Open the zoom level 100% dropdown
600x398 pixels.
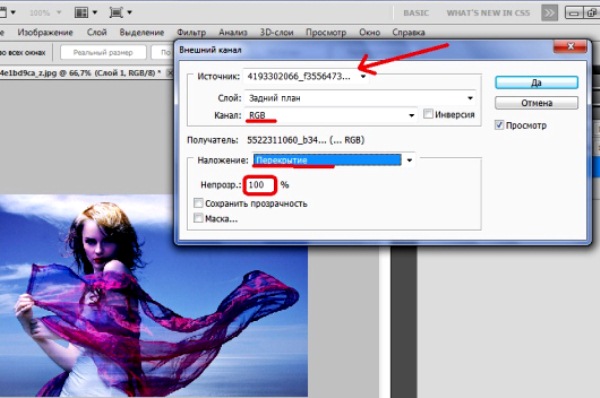(45, 13)
